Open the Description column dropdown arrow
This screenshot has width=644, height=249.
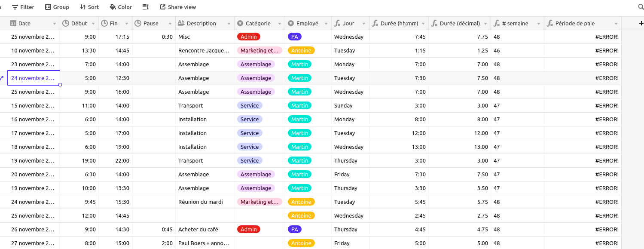coord(229,24)
